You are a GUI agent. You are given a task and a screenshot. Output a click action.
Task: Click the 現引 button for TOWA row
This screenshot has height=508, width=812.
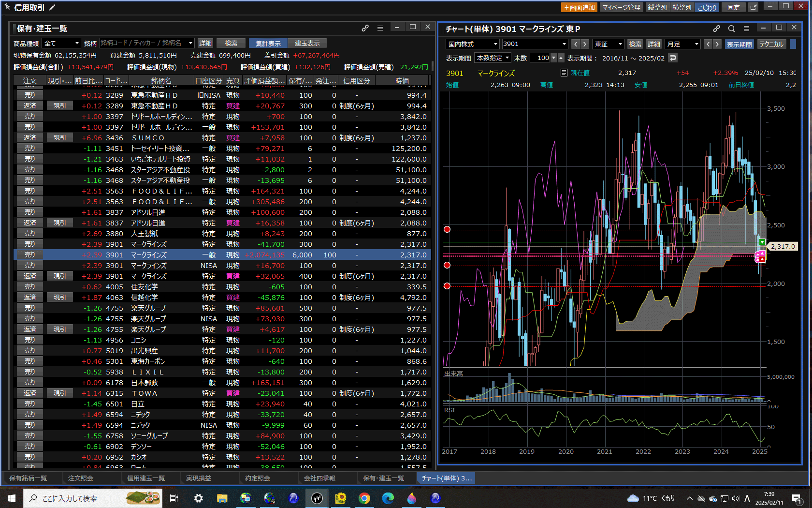point(60,393)
